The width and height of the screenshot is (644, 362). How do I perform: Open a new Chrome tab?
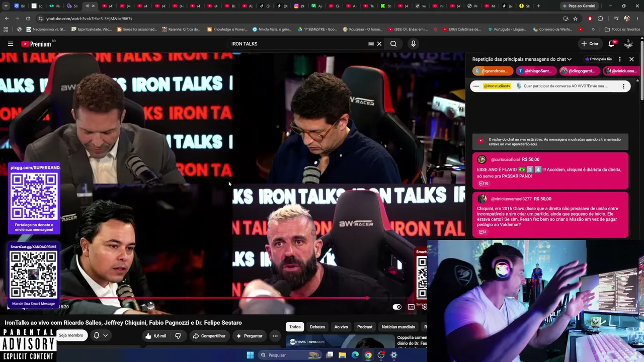click(538, 6)
